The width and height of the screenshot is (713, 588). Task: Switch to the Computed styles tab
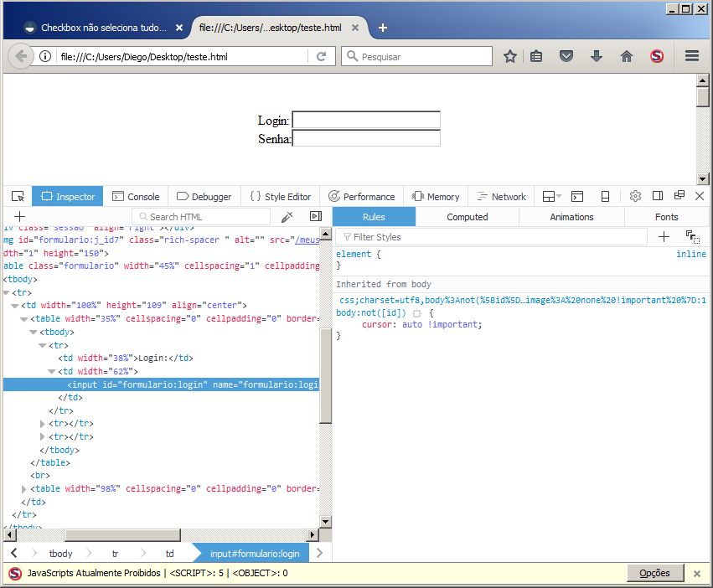click(467, 217)
